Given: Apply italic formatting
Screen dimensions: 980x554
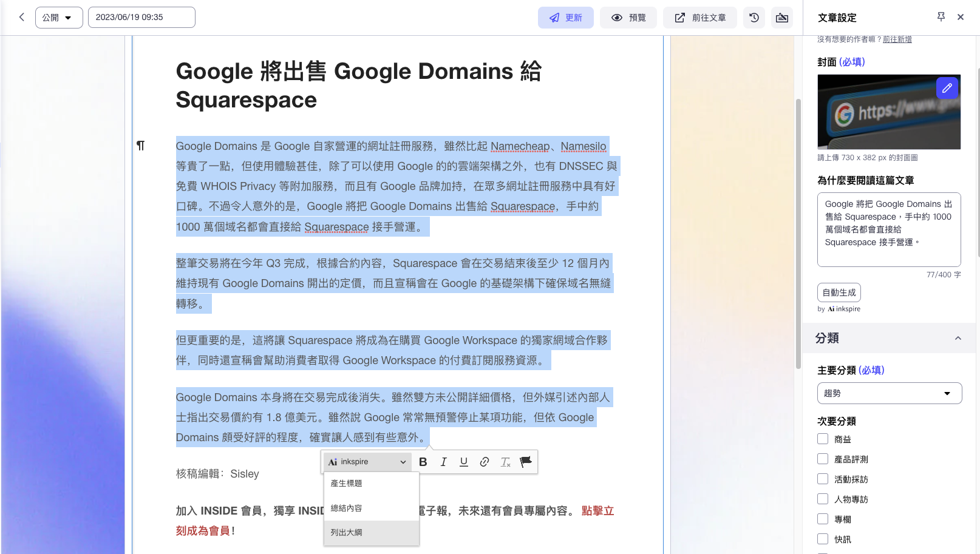Looking at the screenshot, I should click(444, 462).
